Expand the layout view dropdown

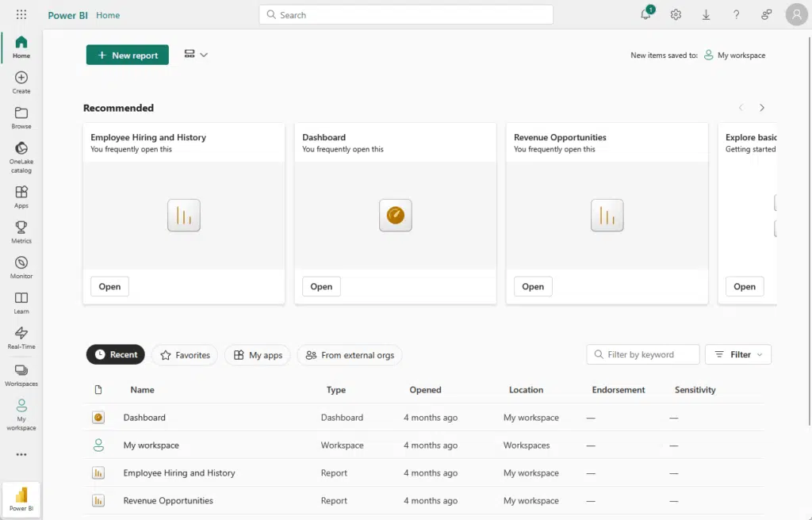(197, 55)
